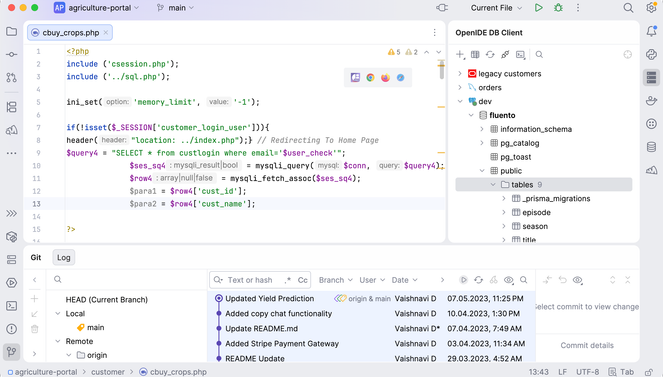Viewport: 663px width, 377px height.
Task: Open in Chrome from the browser preview icons
Action: coord(370,77)
